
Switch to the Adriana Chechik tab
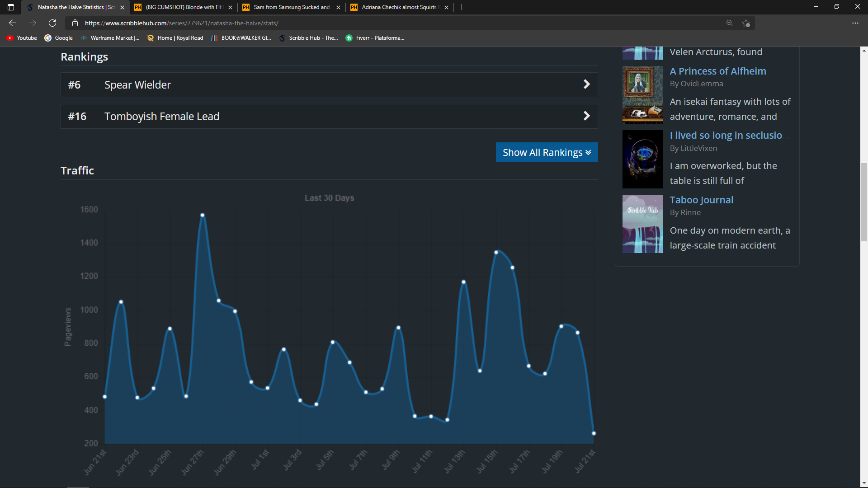(399, 7)
